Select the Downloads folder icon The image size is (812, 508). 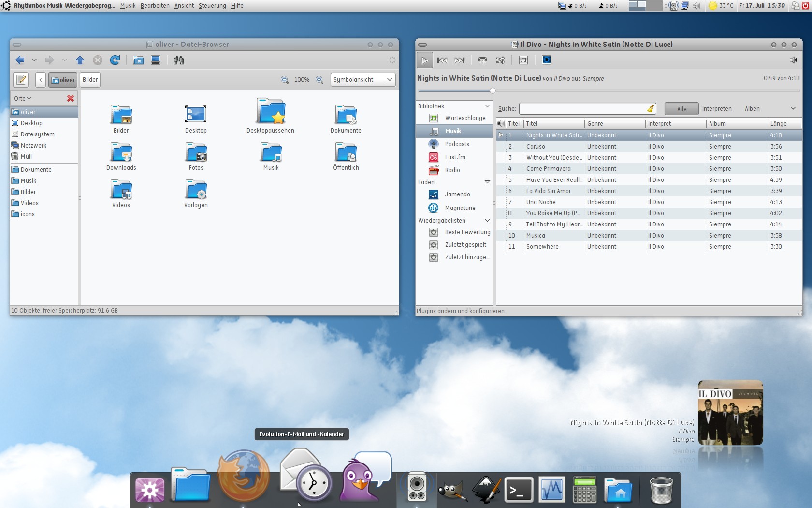coord(121,156)
